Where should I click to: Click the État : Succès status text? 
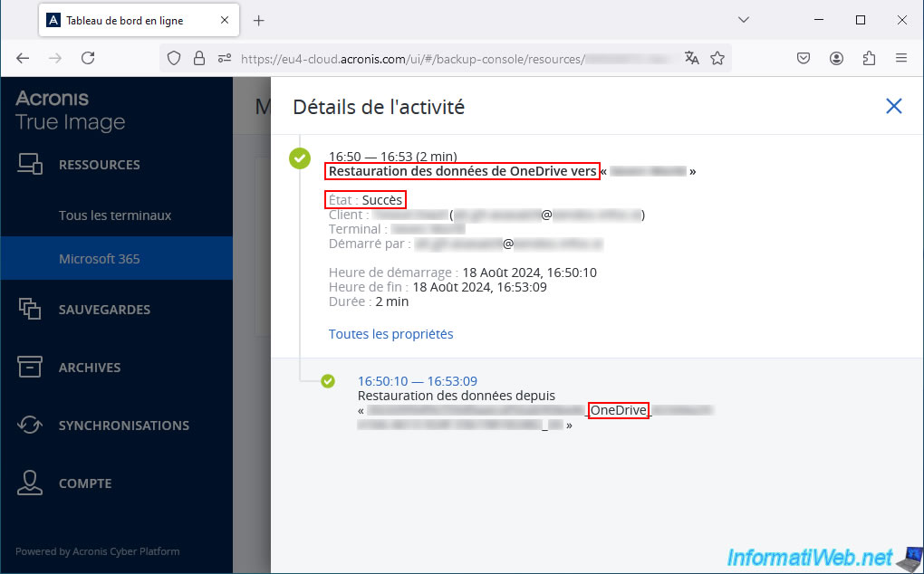(x=365, y=199)
